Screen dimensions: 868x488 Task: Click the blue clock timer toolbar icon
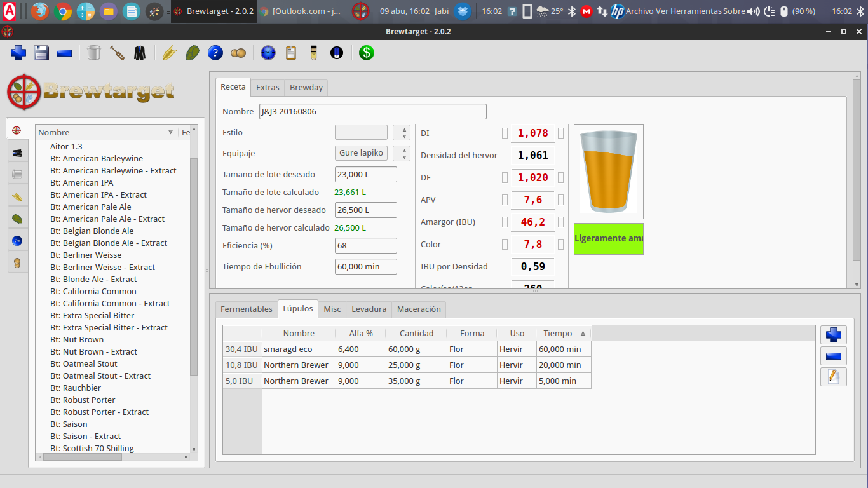[x=268, y=53]
